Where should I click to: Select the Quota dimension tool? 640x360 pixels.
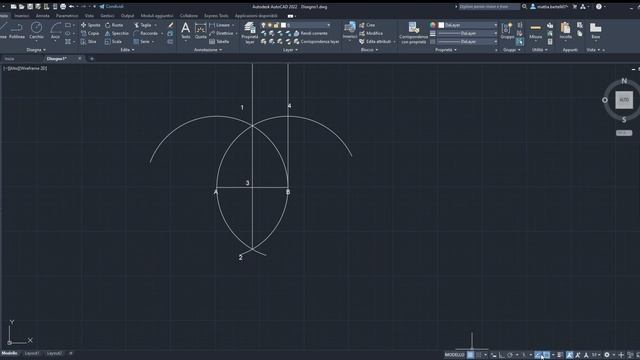tap(200, 31)
